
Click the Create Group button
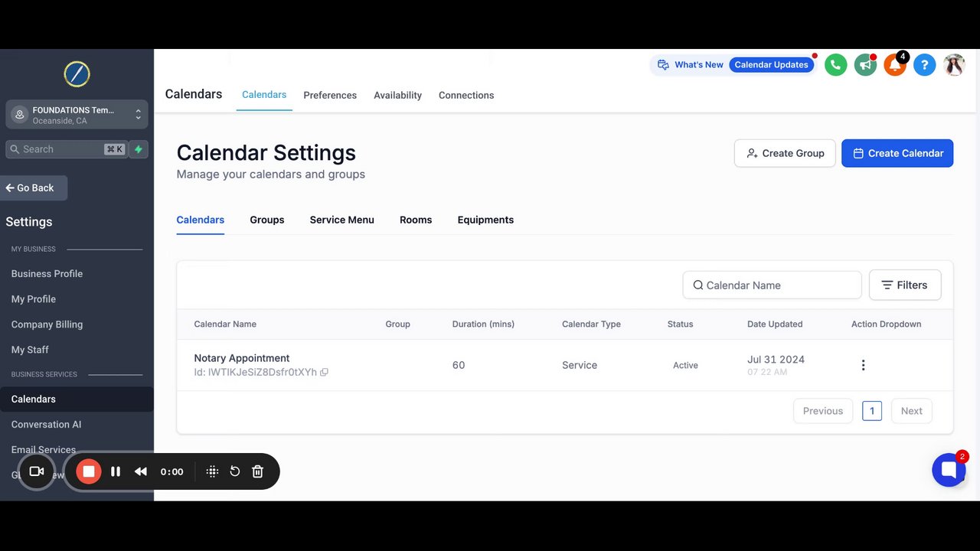pyautogui.click(x=785, y=153)
